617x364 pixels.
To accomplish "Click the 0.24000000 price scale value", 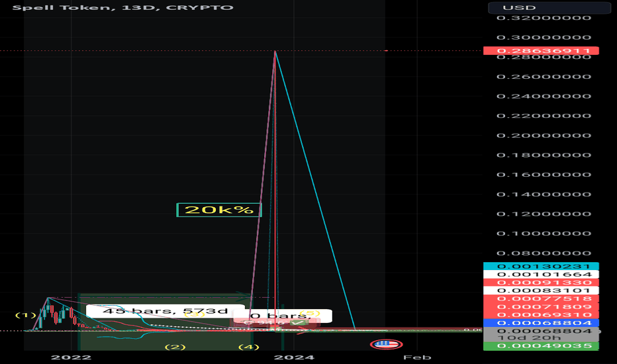I will coord(544,97).
